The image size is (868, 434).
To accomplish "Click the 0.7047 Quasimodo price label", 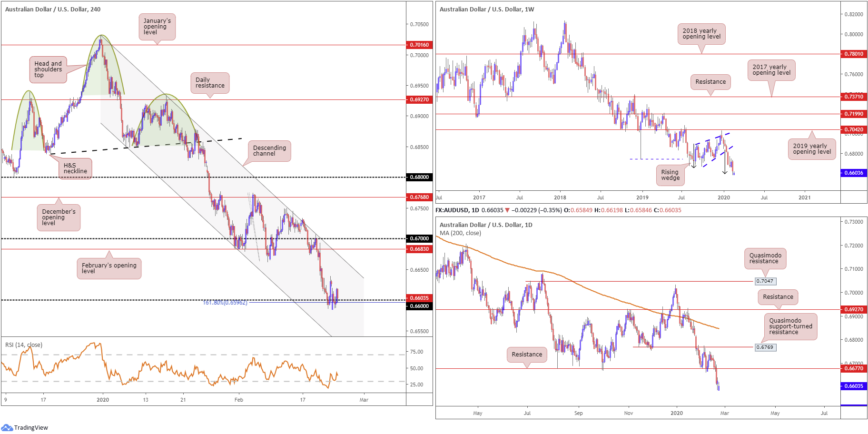I will pyautogui.click(x=765, y=281).
